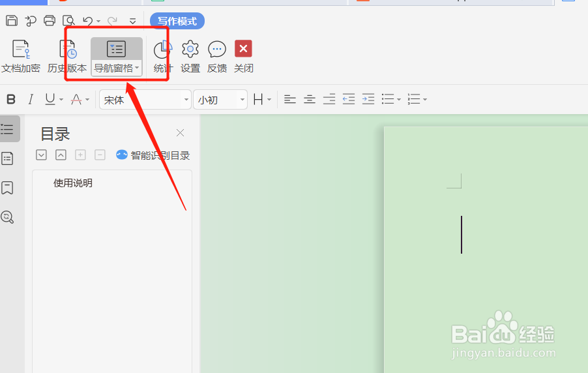
Task: Click in the document page text area
Action: point(486,250)
